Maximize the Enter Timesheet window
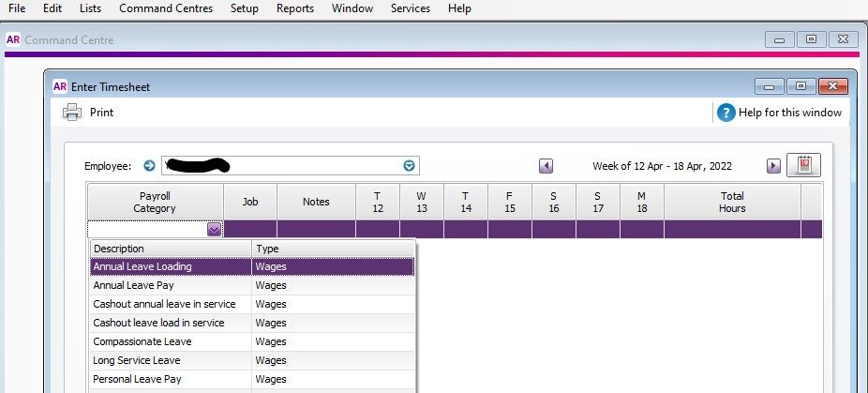The width and height of the screenshot is (868, 393). [x=800, y=87]
